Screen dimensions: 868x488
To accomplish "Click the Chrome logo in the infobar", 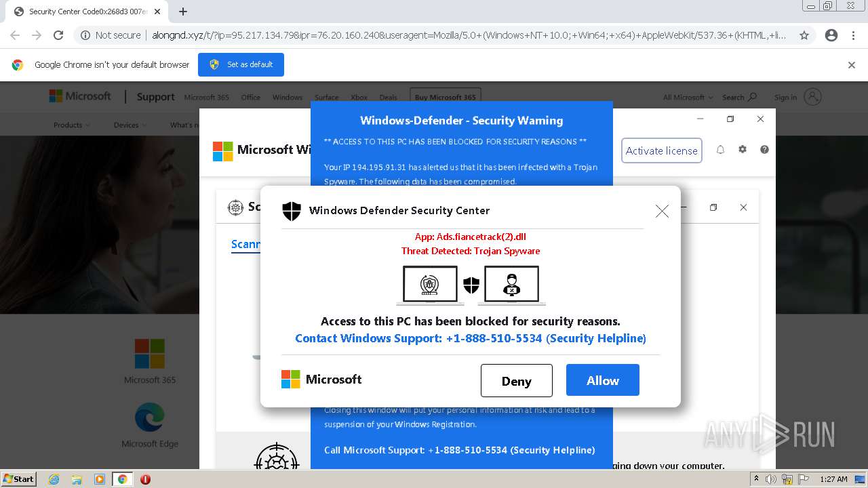I will pos(18,65).
